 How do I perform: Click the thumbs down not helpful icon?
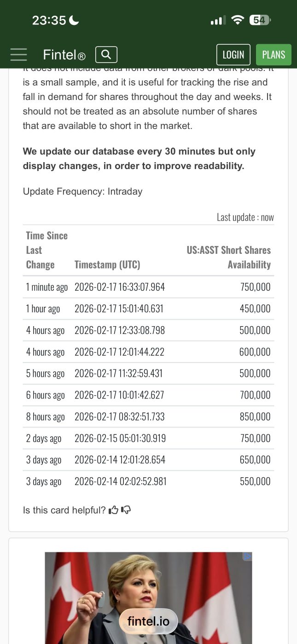[126, 510]
